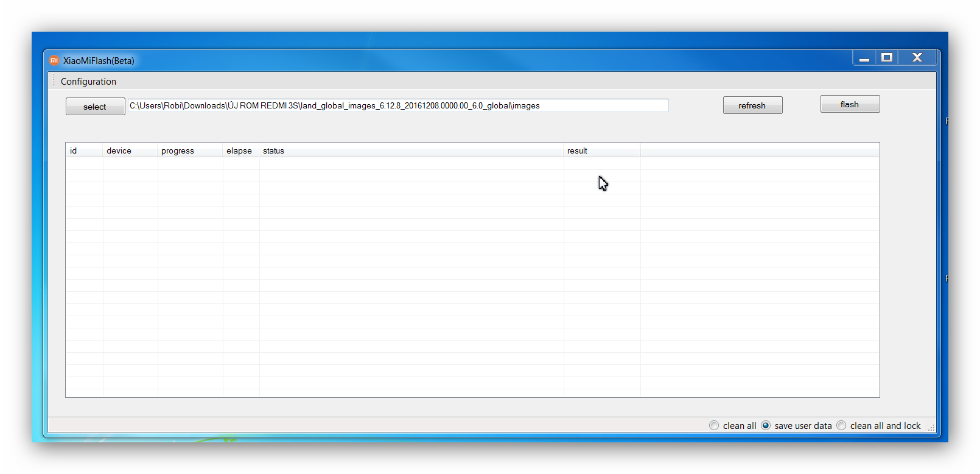The width and height of the screenshot is (980, 474).
Task: Click the result column header
Action: point(602,150)
